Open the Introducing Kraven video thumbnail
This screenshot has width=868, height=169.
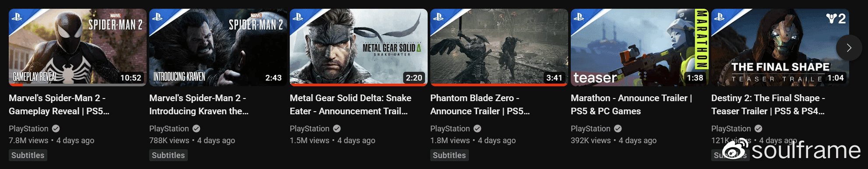(218, 47)
